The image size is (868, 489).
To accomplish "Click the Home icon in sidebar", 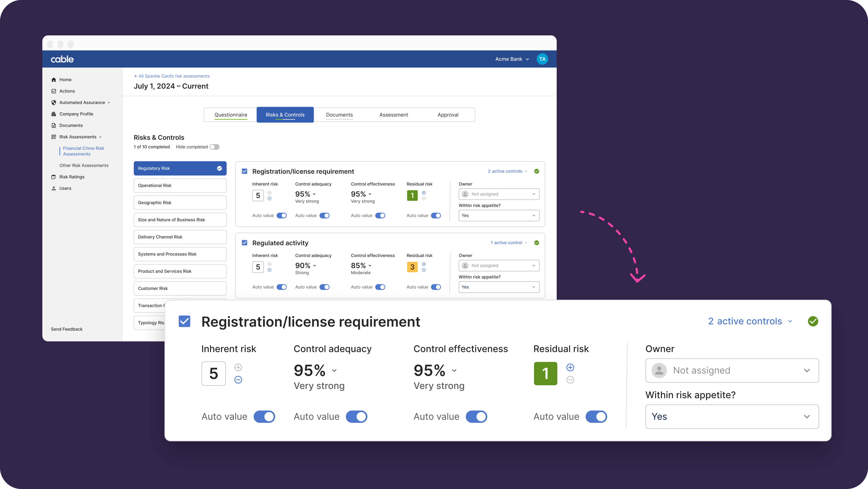I will click(54, 80).
